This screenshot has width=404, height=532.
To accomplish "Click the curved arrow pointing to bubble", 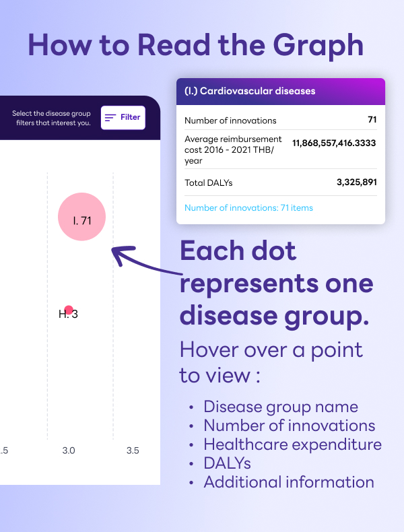I will coord(146,259).
